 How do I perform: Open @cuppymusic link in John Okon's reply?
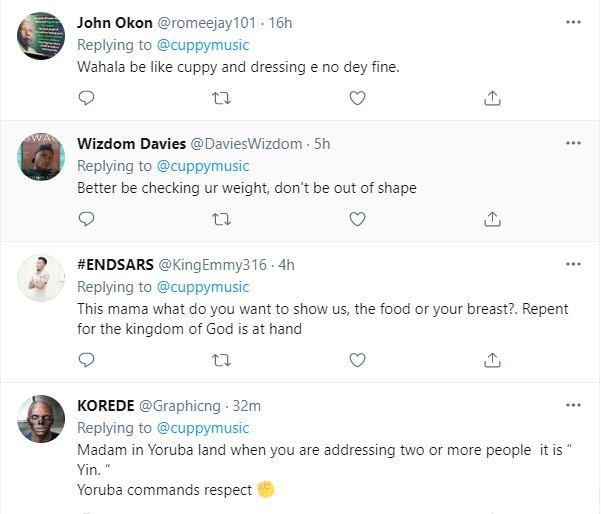203,45
